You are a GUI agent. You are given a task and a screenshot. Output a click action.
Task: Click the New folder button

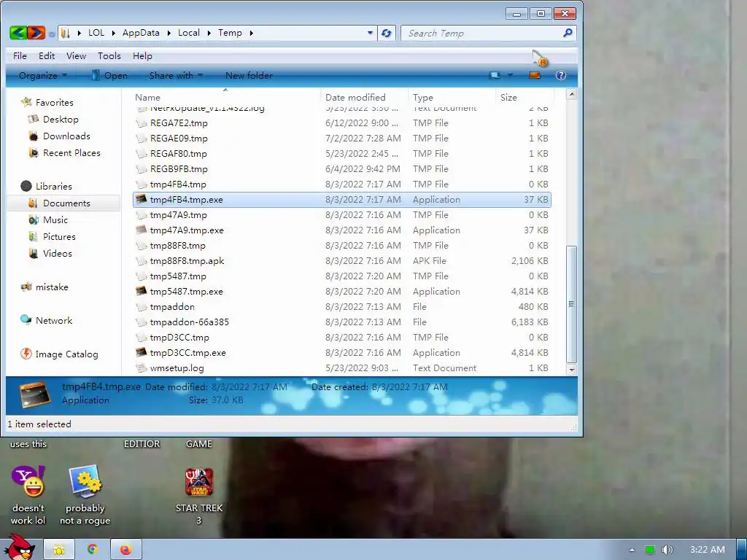point(249,75)
